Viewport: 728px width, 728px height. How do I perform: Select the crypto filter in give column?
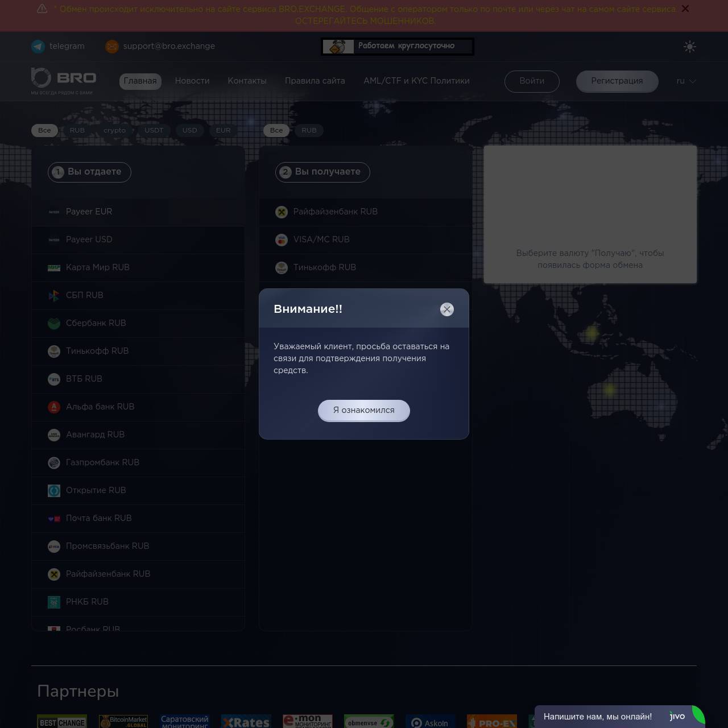pos(114,130)
